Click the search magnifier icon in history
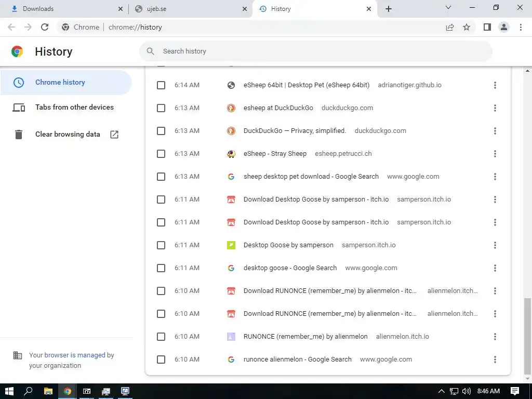The image size is (532, 399). (x=150, y=51)
